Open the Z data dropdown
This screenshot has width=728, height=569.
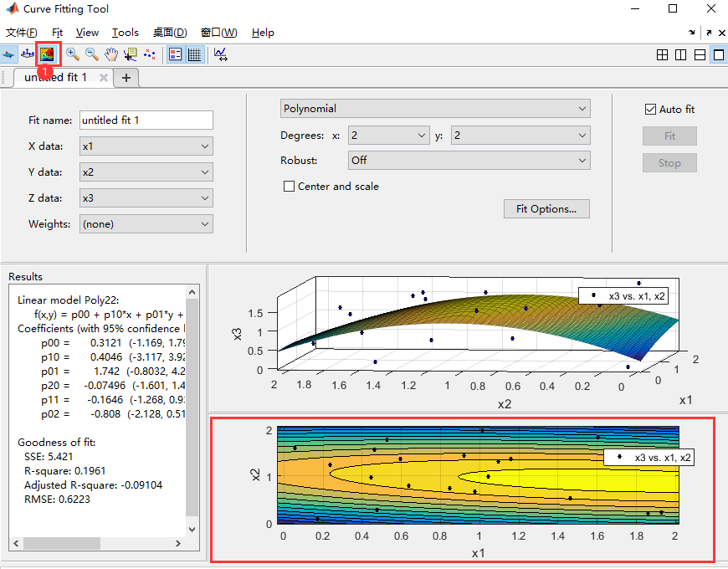point(146,198)
